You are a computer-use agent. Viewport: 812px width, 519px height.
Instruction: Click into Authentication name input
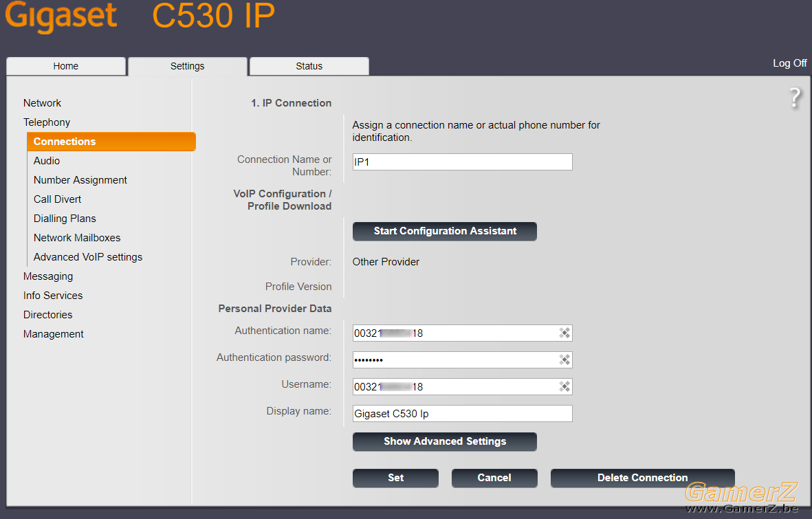click(463, 333)
